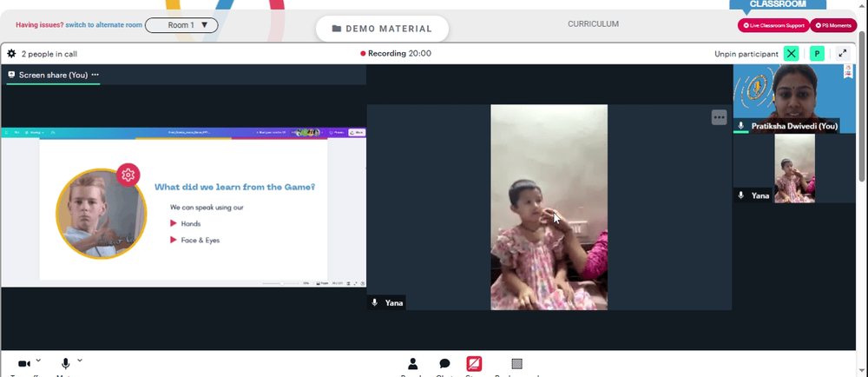Click Present button in shared Canva window

(337, 132)
